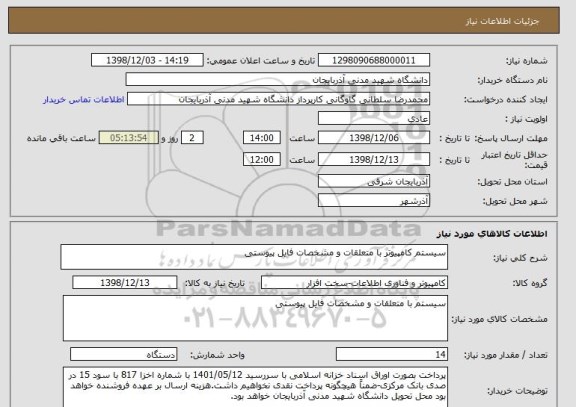
Task: Click the price validity time 12:00
Action: [x=262, y=159]
